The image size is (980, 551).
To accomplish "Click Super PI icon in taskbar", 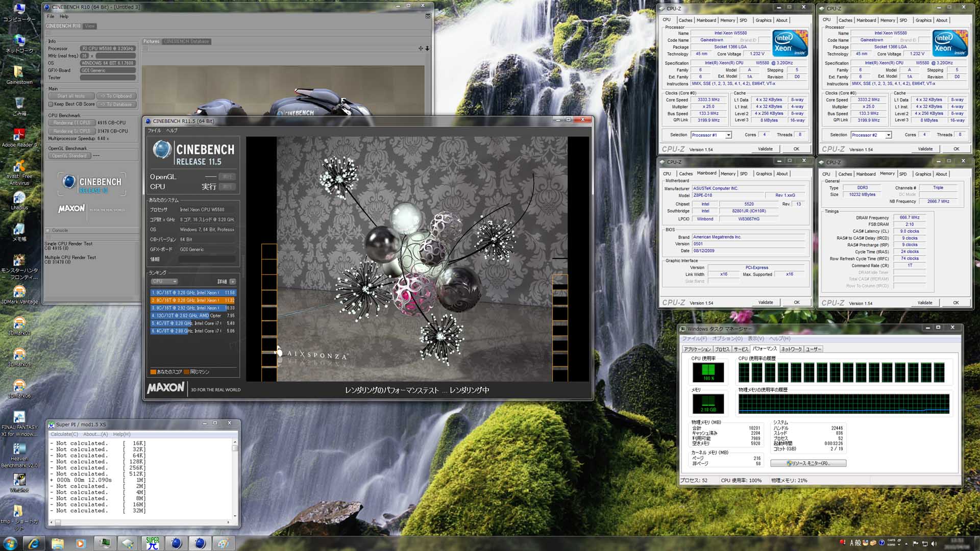I will pos(152,543).
